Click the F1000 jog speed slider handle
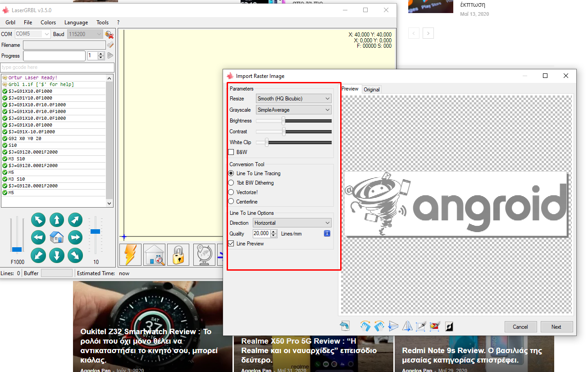The height and width of the screenshot is (372, 588). 17,249
